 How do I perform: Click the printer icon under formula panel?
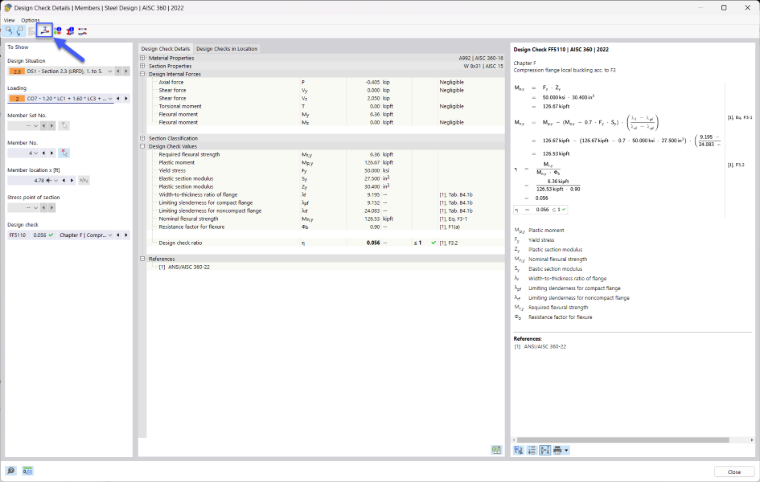tap(557, 450)
